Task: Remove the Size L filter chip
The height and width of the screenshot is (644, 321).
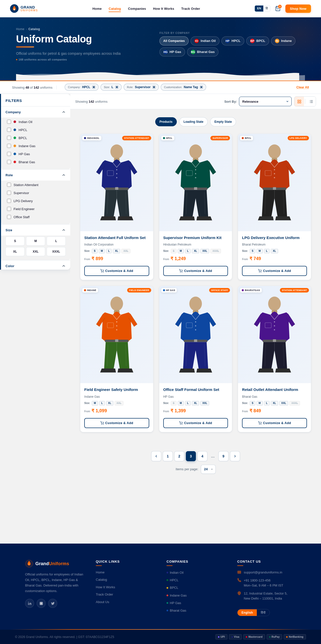Action: coord(117,87)
